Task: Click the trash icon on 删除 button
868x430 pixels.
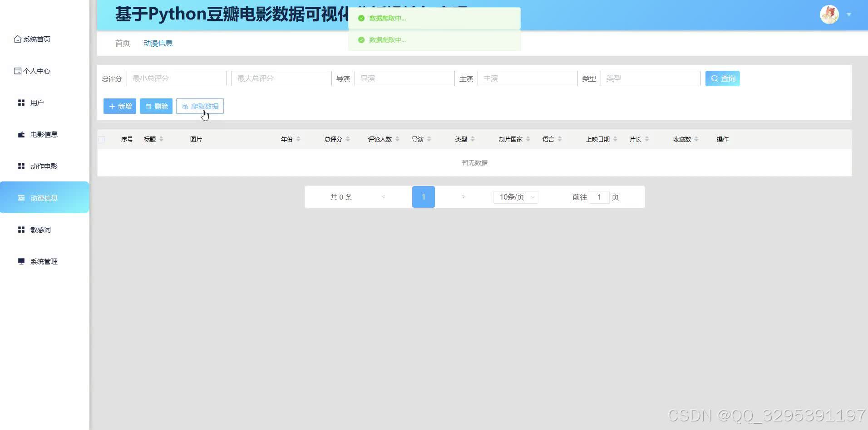Action: pyautogui.click(x=149, y=106)
